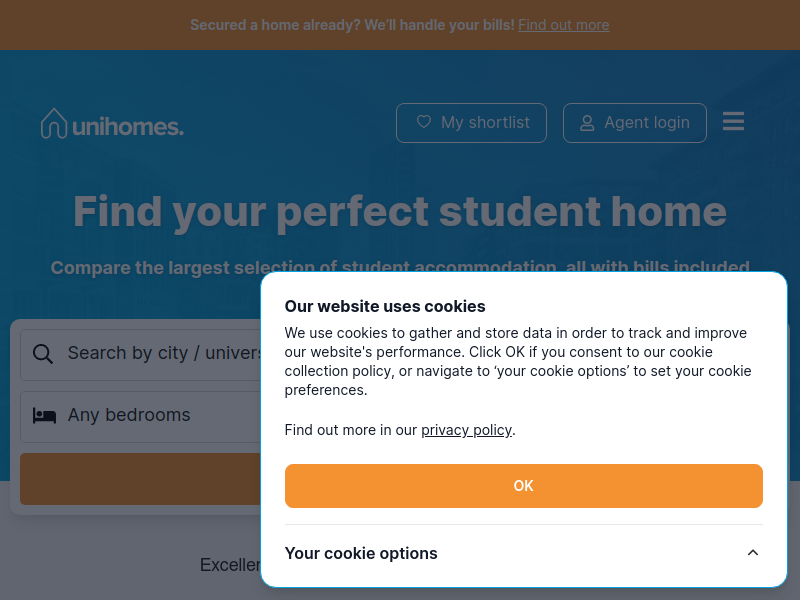Accept cookies with the OK button

tap(523, 486)
